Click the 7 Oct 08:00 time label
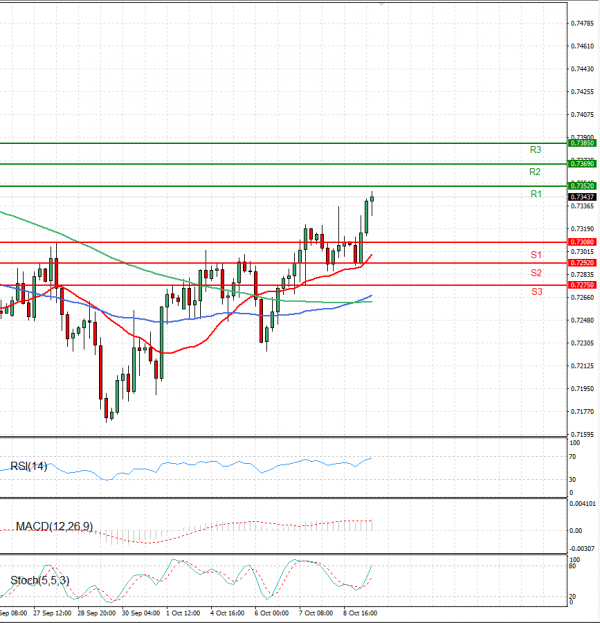The width and height of the screenshot is (600, 623). coord(316,613)
